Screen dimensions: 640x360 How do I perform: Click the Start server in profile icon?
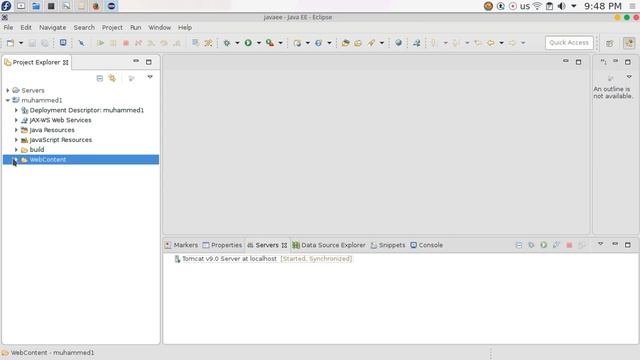556,245
